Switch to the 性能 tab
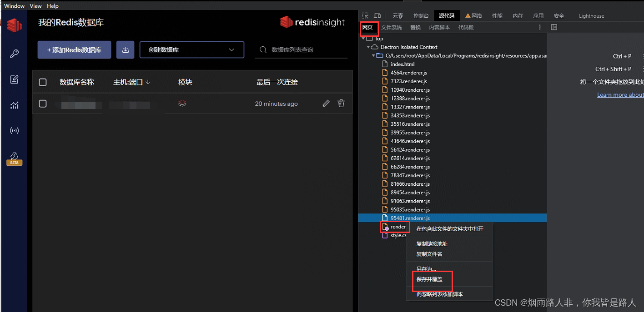 click(x=497, y=16)
